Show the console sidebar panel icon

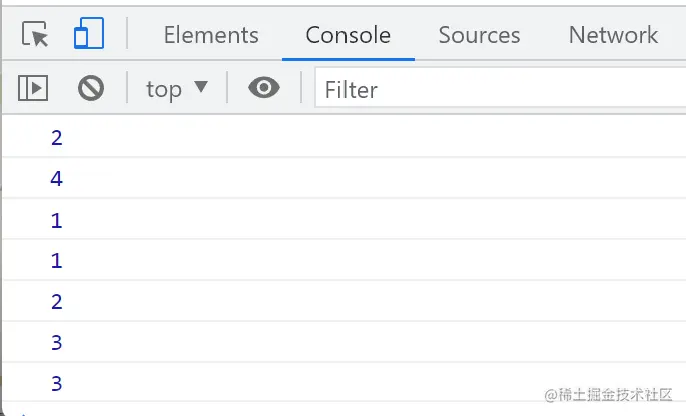click(33, 89)
